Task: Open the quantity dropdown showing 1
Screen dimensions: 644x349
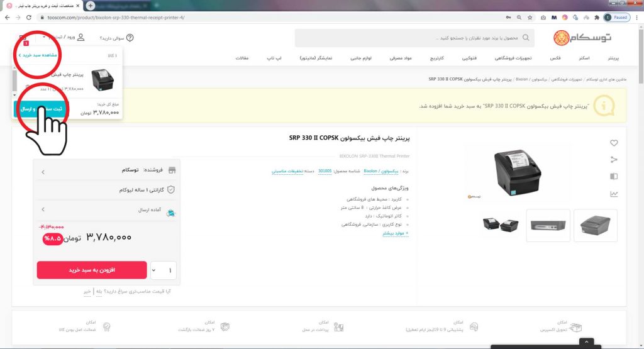Action: (164, 270)
